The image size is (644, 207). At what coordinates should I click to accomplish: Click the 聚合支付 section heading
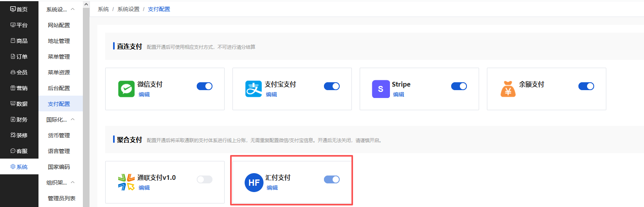[130, 140]
